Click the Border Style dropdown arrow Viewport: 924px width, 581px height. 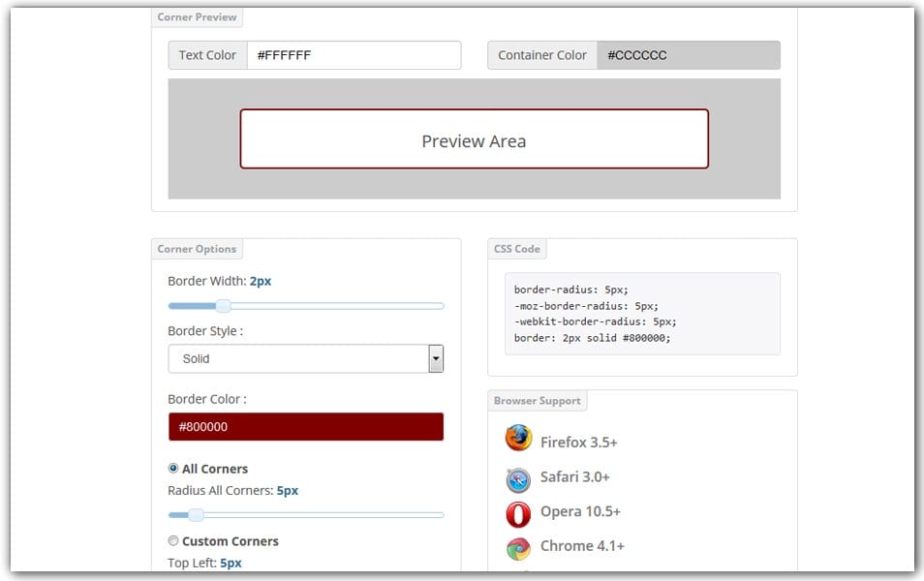click(436, 358)
